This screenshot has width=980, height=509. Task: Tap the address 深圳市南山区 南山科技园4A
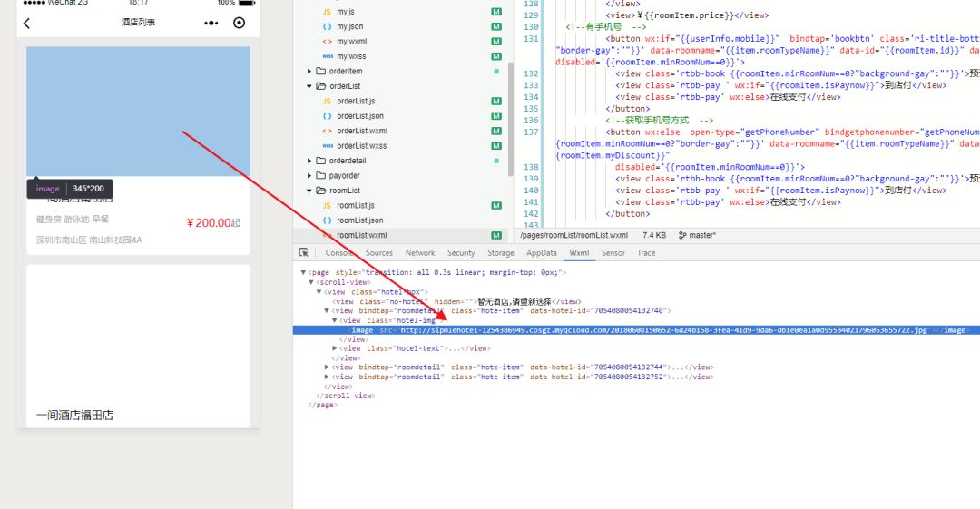tap(89, 240)
